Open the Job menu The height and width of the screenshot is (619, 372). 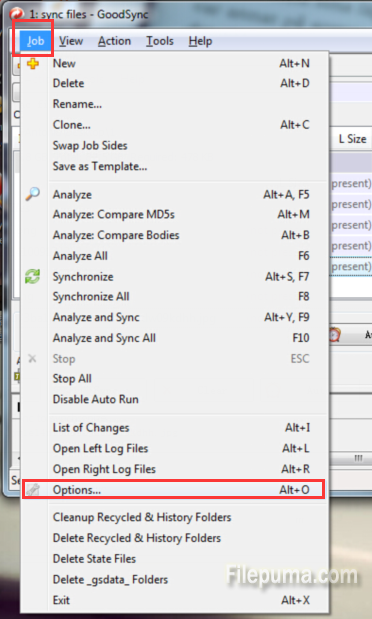click(36, 41)
